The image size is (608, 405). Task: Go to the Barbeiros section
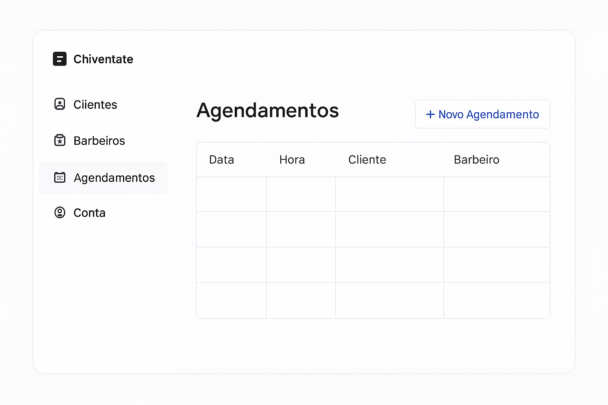[99, 141]
